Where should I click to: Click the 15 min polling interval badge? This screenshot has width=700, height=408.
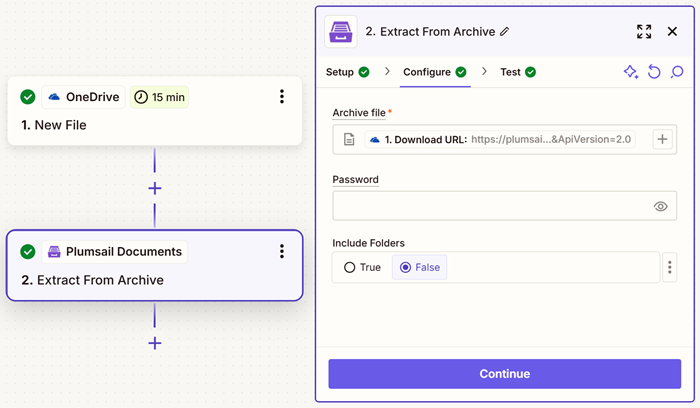[x=159, y=97]
